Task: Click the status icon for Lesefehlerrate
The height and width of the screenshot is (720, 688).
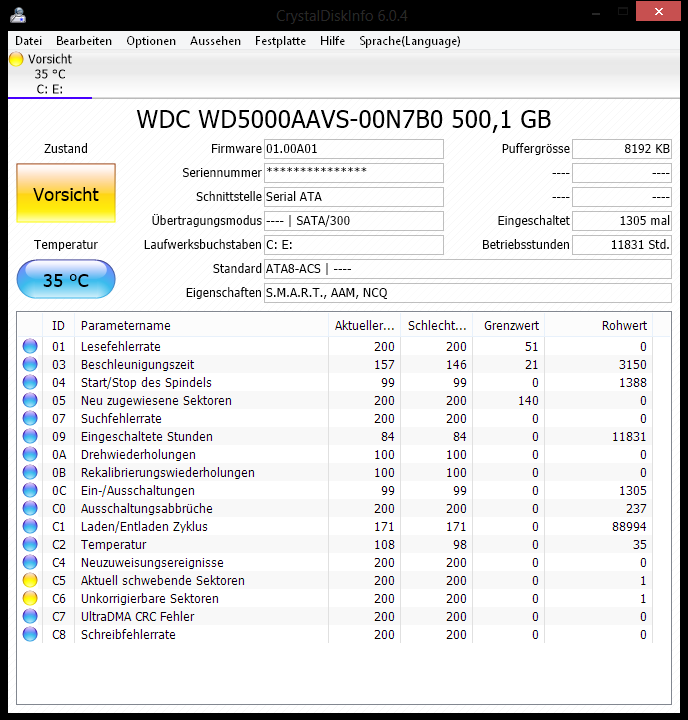Action: click(x=30, y=346)
